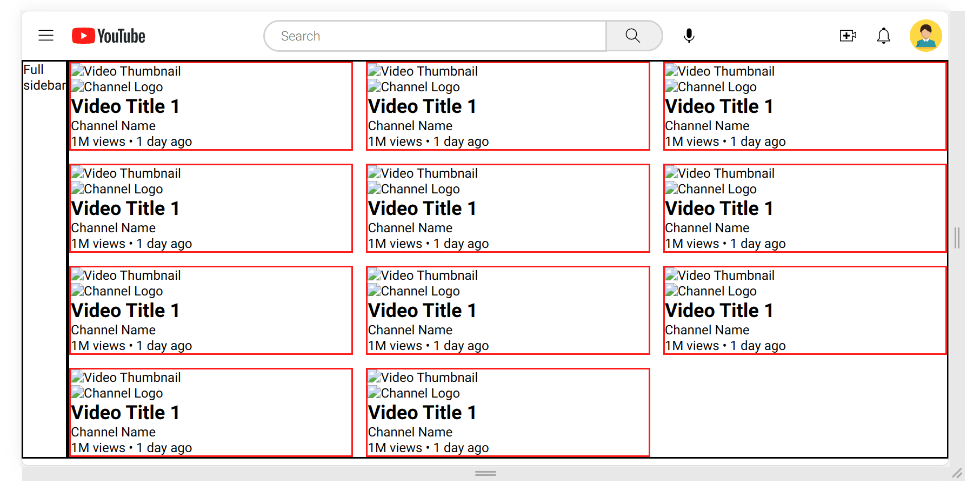The height and width of the screenshot is (491, 980).
Task: Open the hamburger guide menu
Action: [x=46, y=36]
